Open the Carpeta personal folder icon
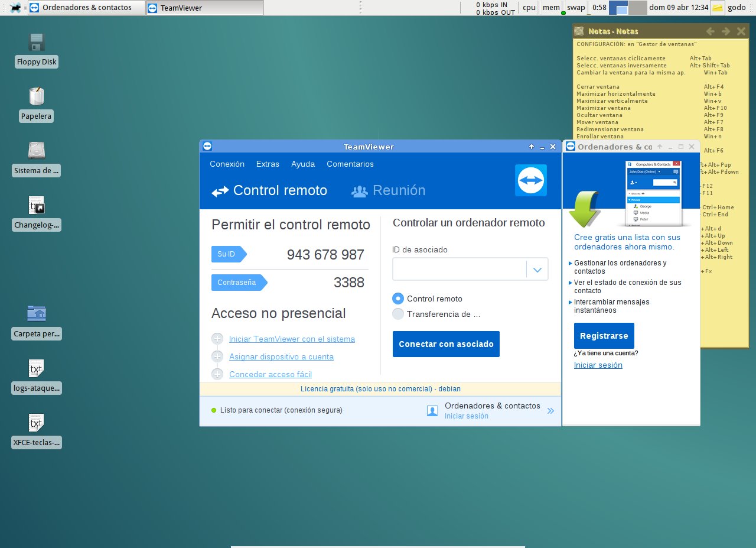The height and width of the screenshot is (548, 756). click(37, 313)
